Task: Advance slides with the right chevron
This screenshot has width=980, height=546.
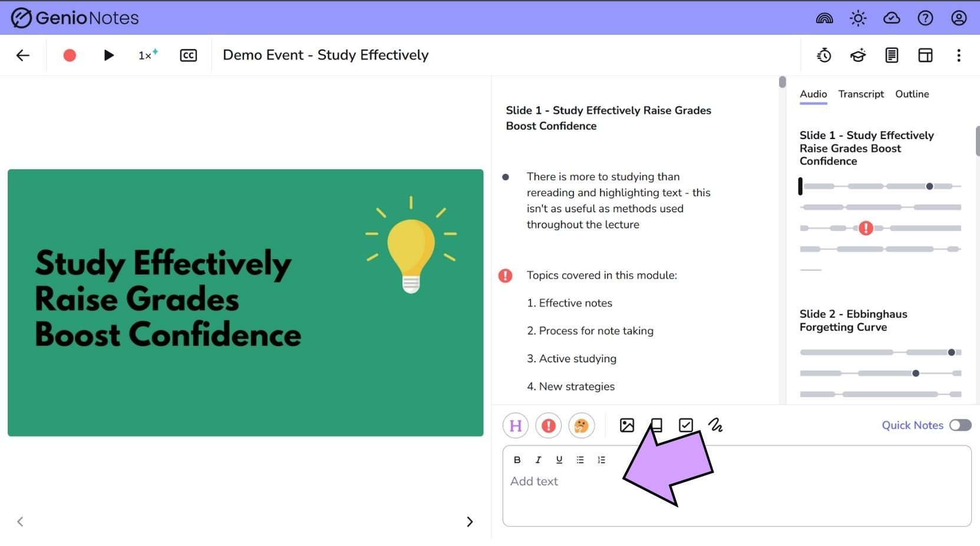Action: 470,521
